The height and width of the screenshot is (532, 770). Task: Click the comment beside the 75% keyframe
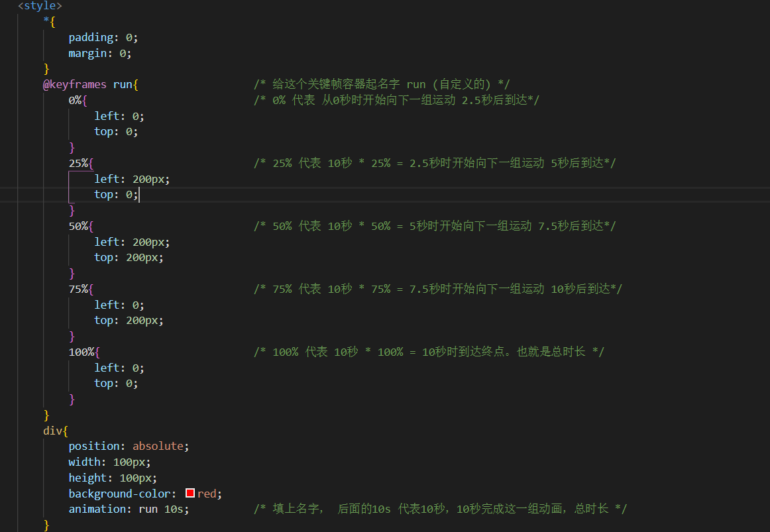[x=438, y=289]
